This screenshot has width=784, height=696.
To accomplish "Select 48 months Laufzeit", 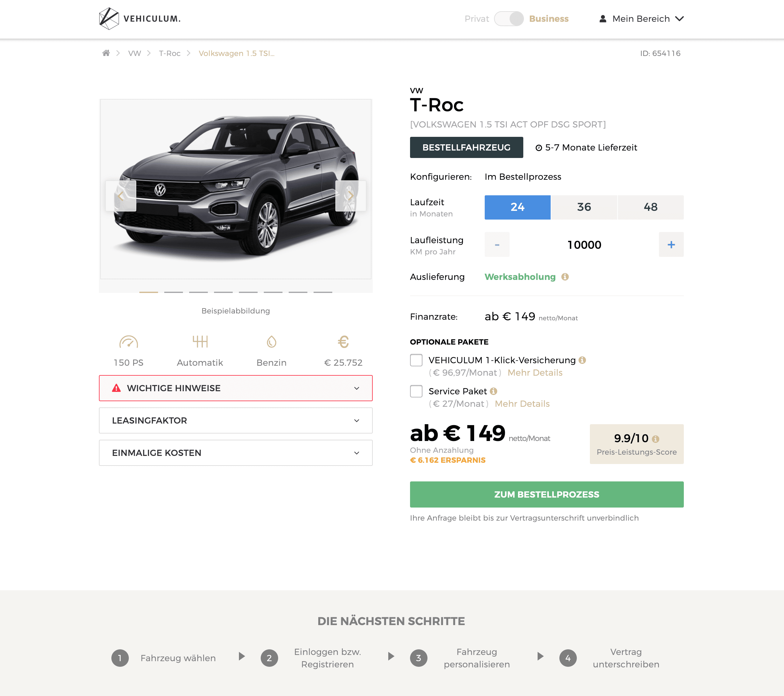I will 651,207.
